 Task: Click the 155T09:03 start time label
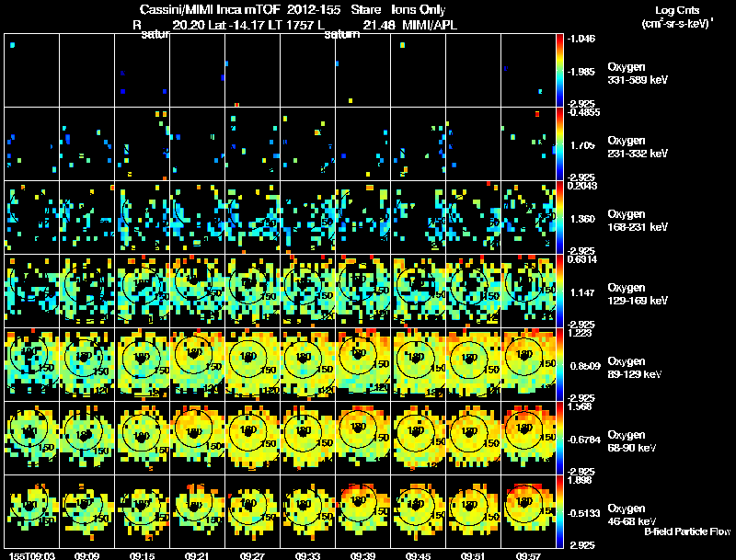[x=31, y=556]
